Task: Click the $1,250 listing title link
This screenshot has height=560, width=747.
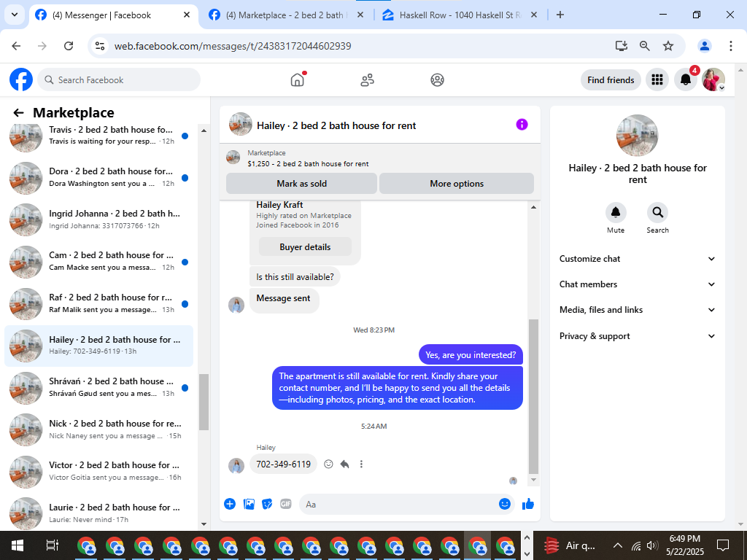Action: (x=308, y=164)
